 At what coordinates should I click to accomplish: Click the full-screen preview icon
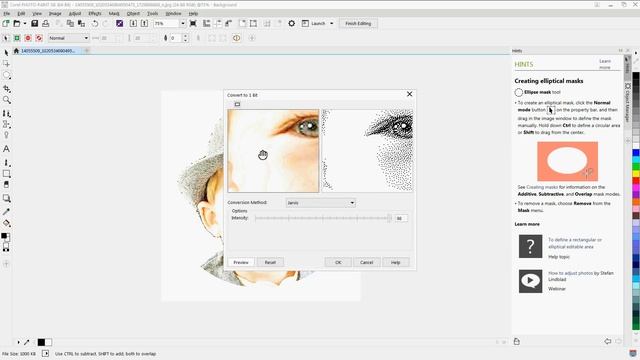[x=193, y=24]
